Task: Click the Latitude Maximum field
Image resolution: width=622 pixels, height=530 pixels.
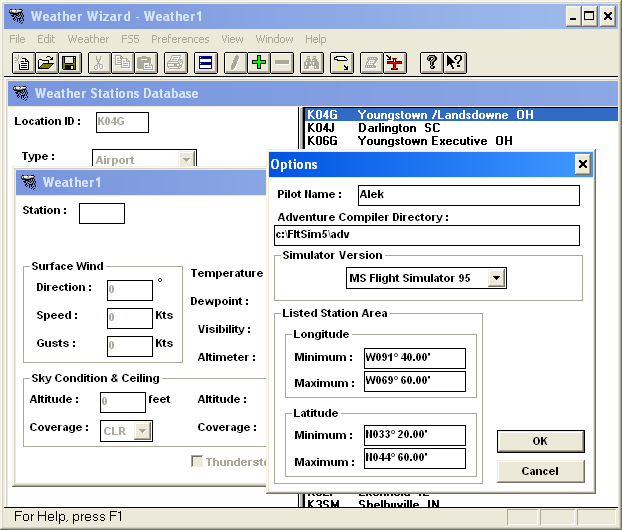Action: point(414,459)
